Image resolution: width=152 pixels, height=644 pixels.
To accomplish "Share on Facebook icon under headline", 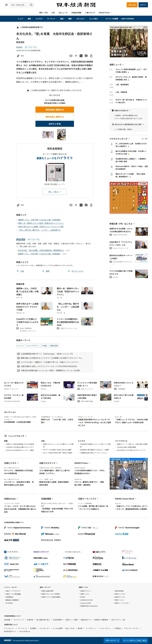I will click(86, 56).
